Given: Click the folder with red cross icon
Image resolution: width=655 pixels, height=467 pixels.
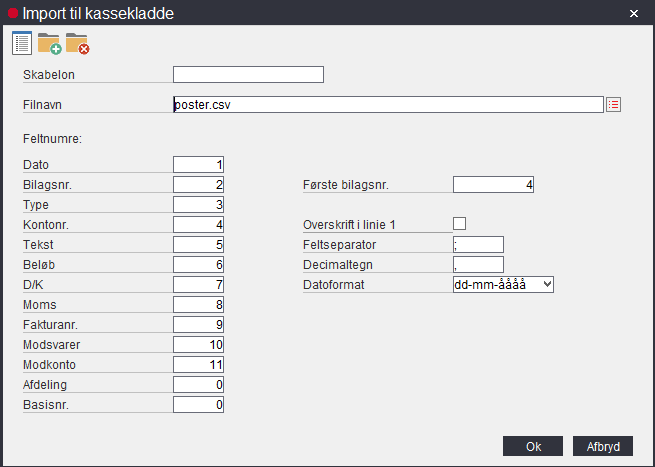Looking at the screenshot, I should pos(78,43).
